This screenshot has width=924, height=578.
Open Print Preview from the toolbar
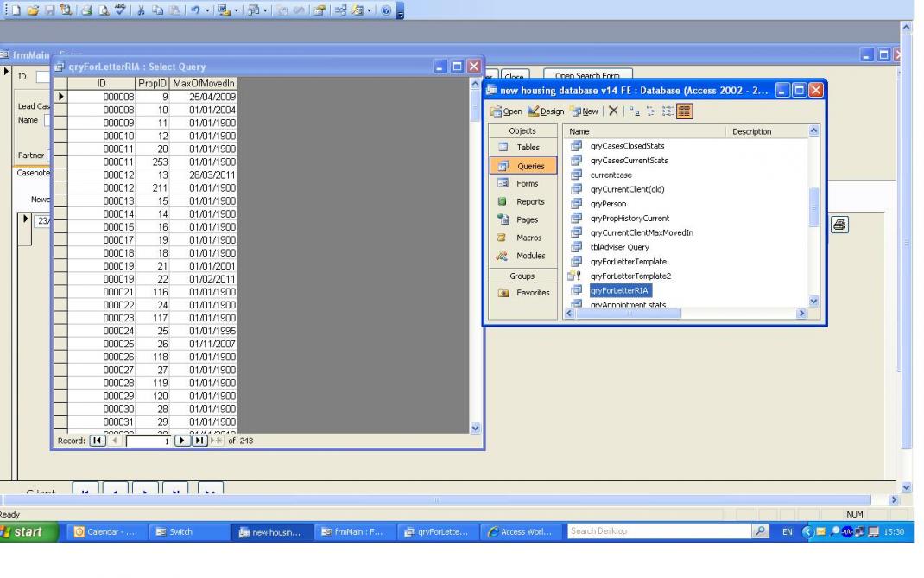click(103, 10)
